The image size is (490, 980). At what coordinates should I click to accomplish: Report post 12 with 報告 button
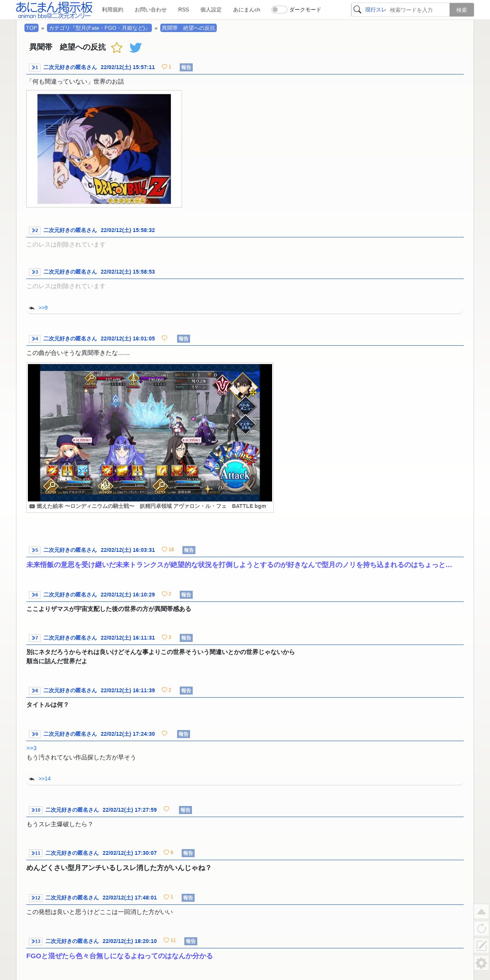[188, 898]
